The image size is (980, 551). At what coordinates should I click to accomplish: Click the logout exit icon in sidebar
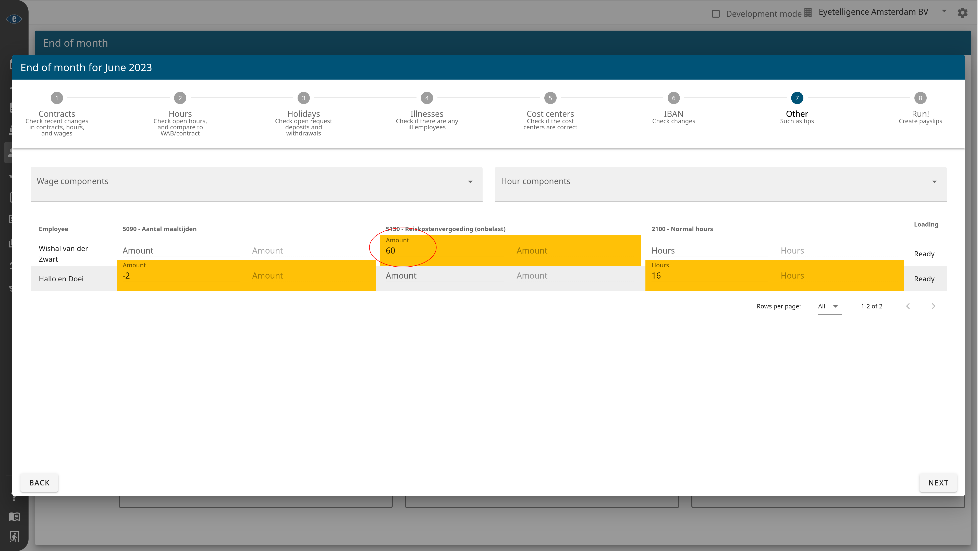[x=14, y=536]
